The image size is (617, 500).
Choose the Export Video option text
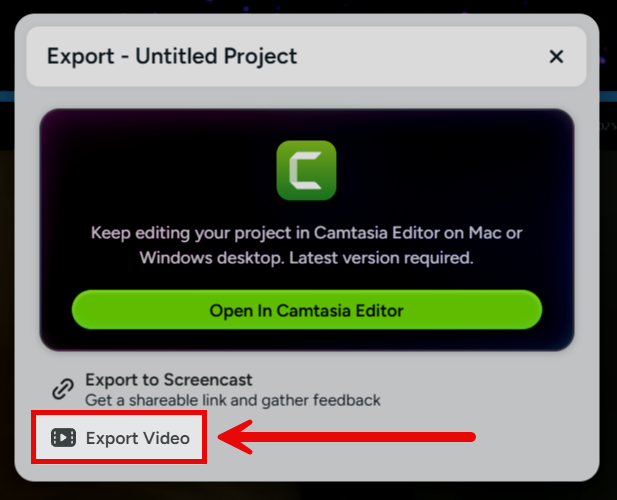tap(138, 438)
